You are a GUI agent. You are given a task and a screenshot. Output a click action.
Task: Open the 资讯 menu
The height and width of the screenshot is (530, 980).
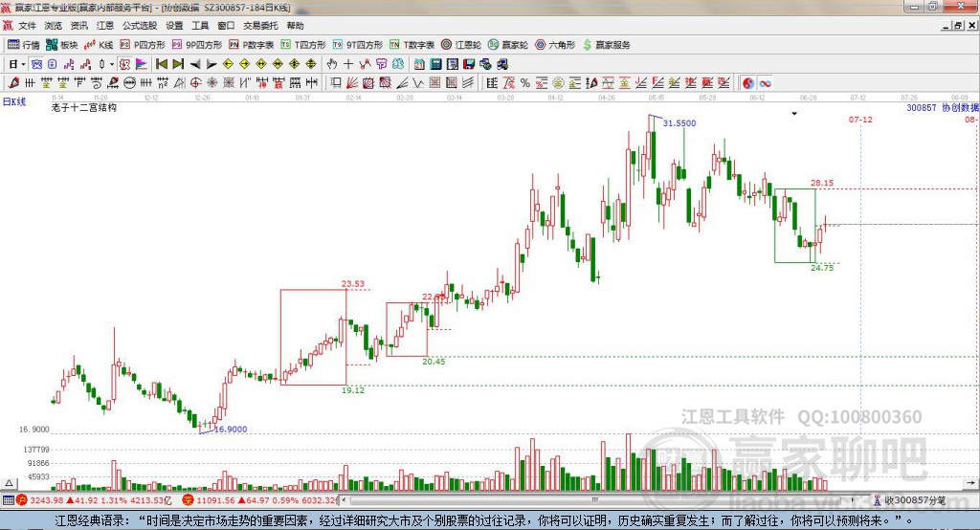click(78, 26)
